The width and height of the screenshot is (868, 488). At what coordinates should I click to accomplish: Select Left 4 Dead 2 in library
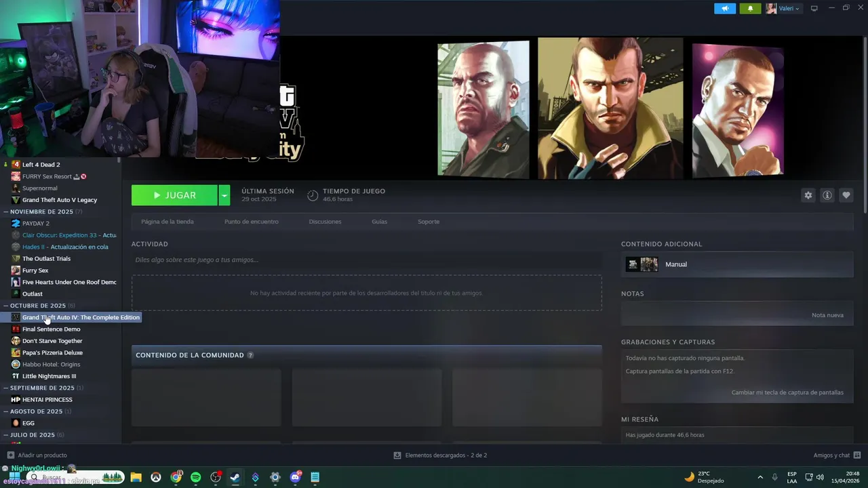[41, 165]
